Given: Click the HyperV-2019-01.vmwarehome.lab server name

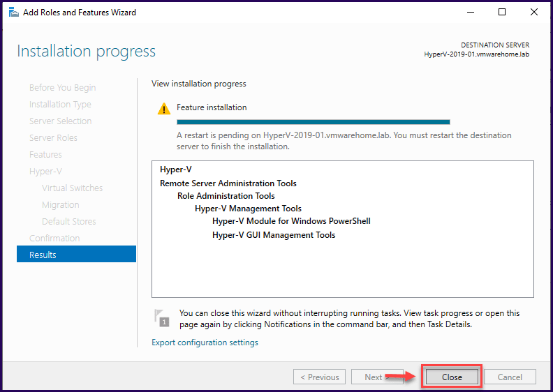Looking at the screenshot, I should [x=476, y=54].
